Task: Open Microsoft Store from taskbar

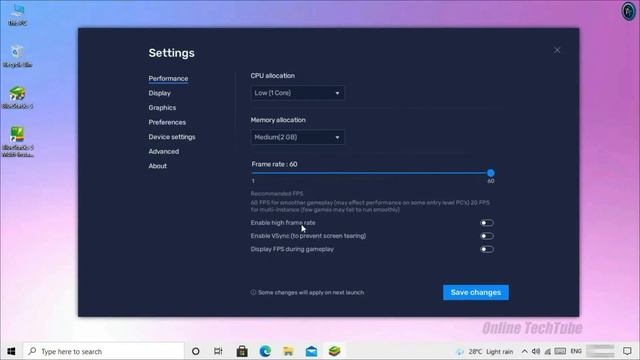Action: pyautogui.click(x=242, y=351)
